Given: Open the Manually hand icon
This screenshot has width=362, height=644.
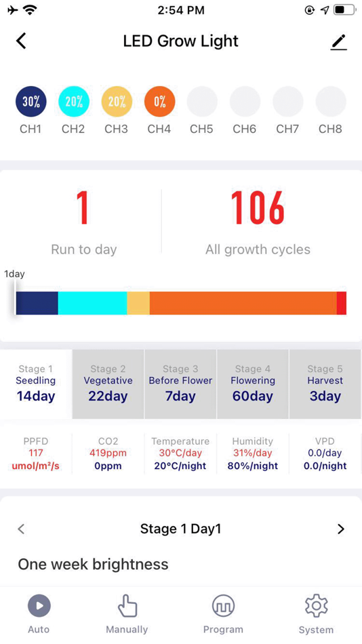Looking at the screenshot, I should coord(127,605).
